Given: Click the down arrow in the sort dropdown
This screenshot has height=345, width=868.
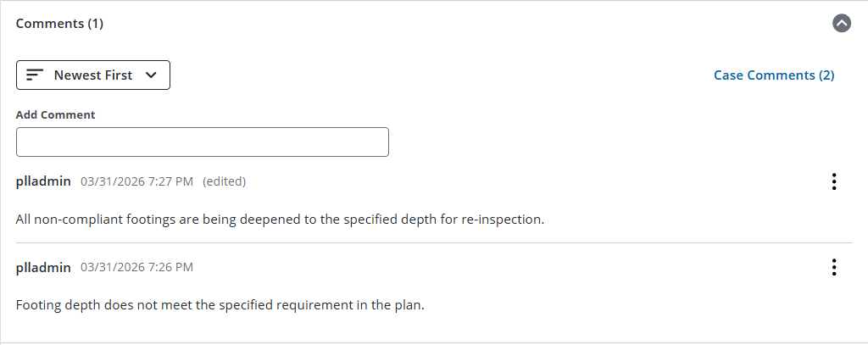Looking at the screenshot, I should pos(151,75).
